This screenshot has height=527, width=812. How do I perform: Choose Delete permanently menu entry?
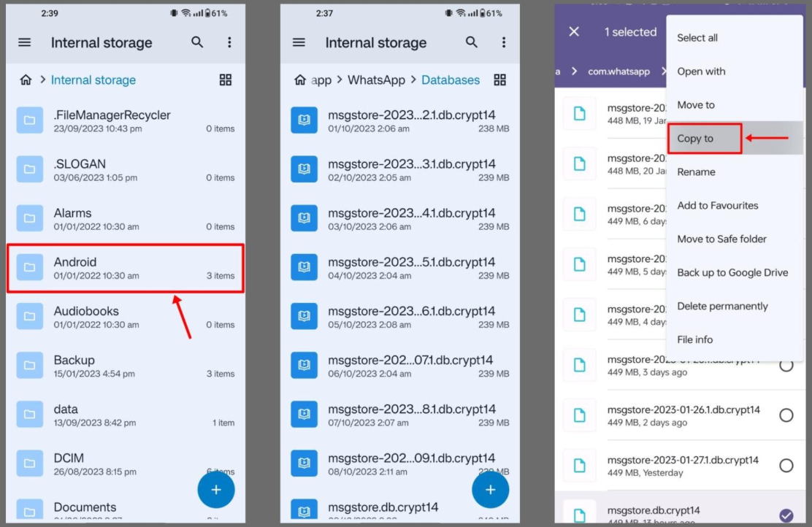pyautogui.click(x=735, y=306)
